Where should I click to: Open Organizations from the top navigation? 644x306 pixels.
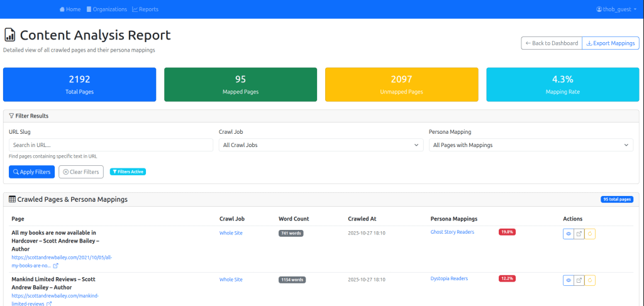(106, 9)
